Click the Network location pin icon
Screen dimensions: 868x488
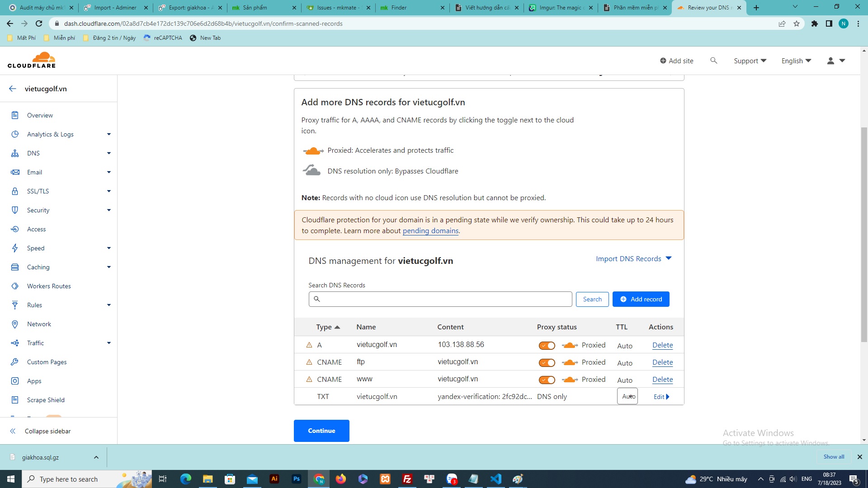pos(15,324)
